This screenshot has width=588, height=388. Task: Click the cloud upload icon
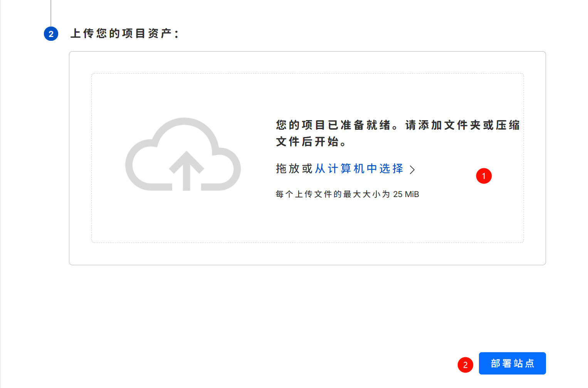point(183,154)
